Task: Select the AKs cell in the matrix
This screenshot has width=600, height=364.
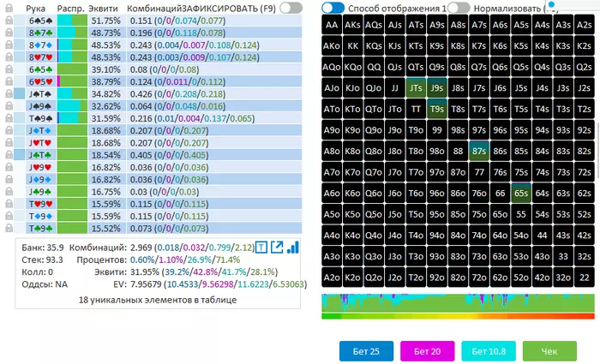Action: tap(352, 25)
